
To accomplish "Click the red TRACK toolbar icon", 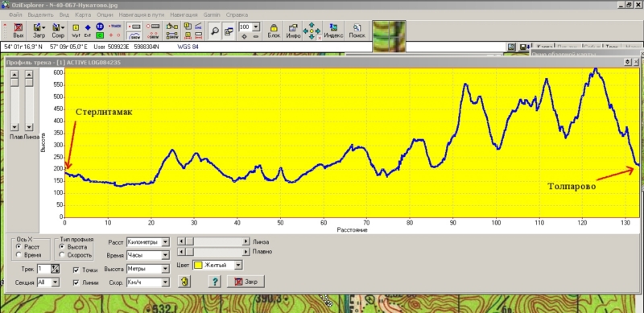I will pyautogui.click(x=114, y=27).
